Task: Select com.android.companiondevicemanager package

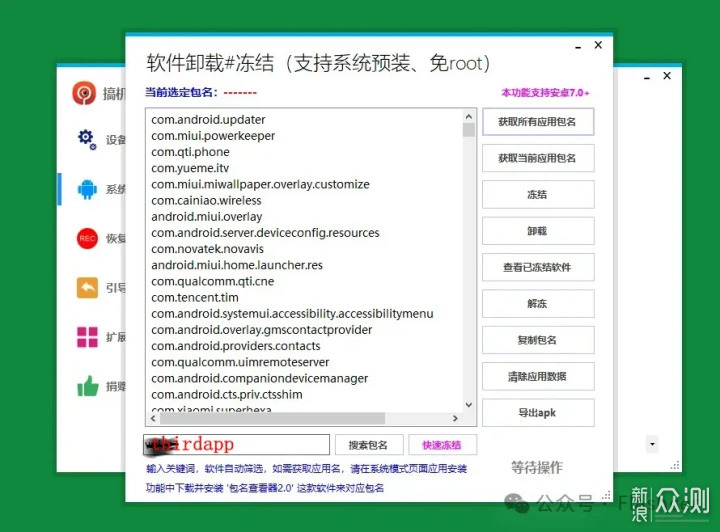Action: 259,378
